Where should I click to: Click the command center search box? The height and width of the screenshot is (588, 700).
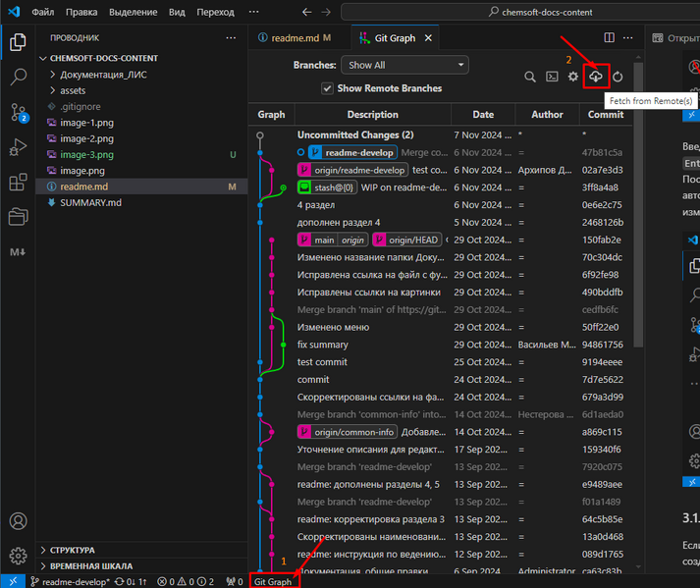click(520, 12)
